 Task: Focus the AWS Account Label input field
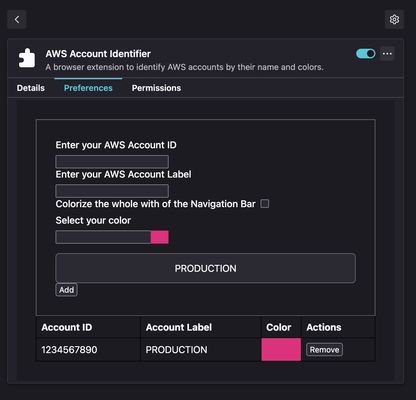pyautogui.click(x=112, y=191)
